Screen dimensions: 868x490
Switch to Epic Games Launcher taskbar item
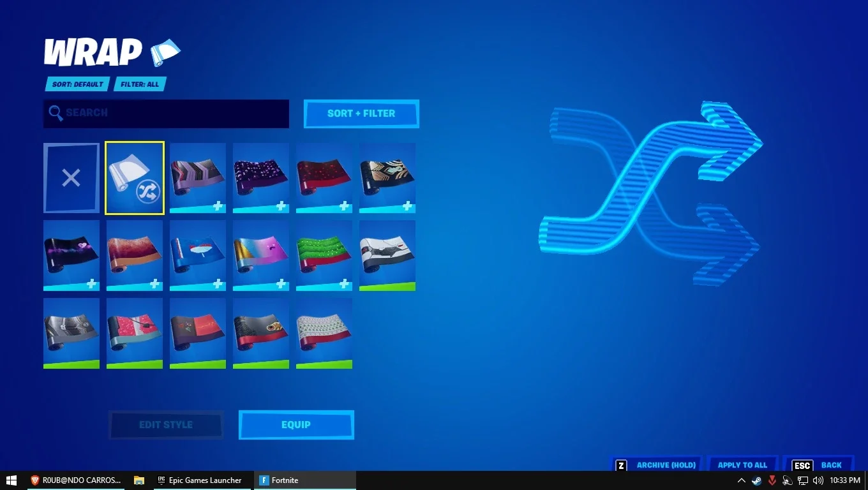coord(201,480)
